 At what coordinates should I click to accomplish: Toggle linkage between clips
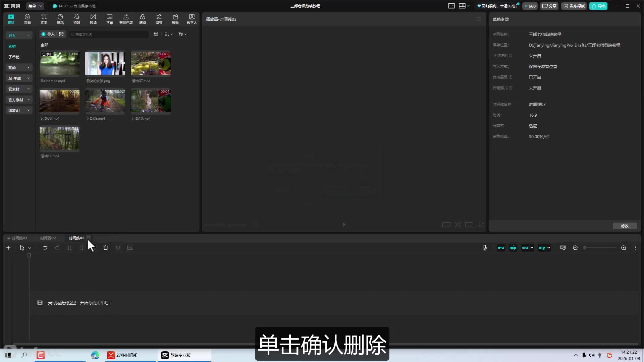[525, 248]
